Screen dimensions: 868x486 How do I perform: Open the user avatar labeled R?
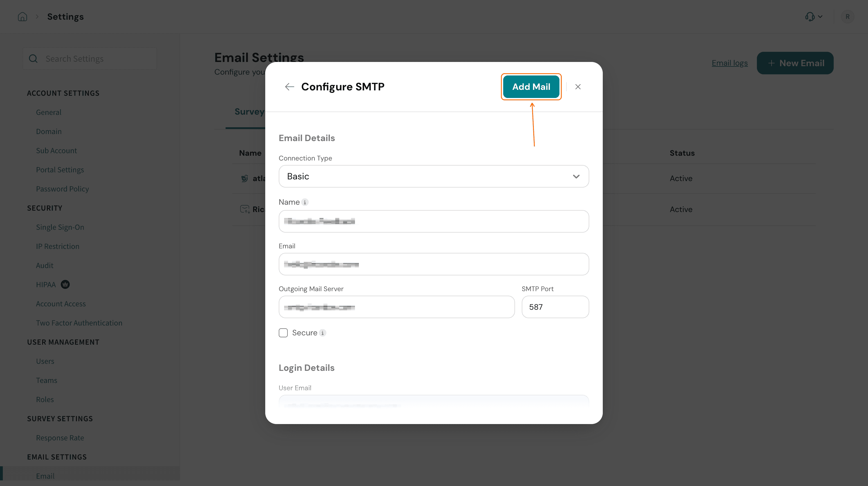[x=847, y=17]
